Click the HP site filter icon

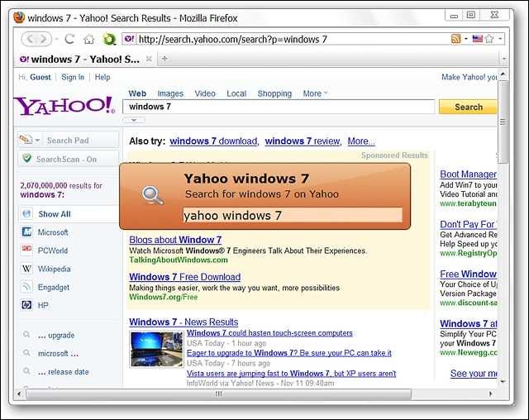[x=26, y=305]
